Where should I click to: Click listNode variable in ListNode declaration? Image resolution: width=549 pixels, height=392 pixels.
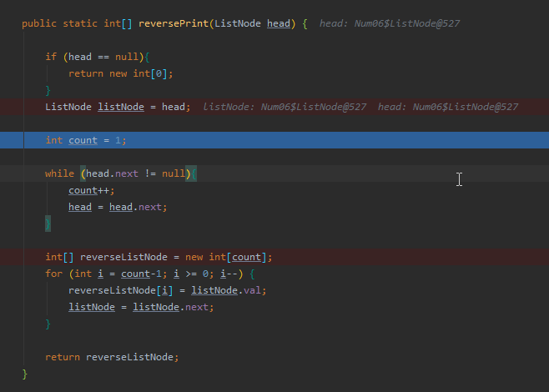pyautogui.click(x=121, y=107)
